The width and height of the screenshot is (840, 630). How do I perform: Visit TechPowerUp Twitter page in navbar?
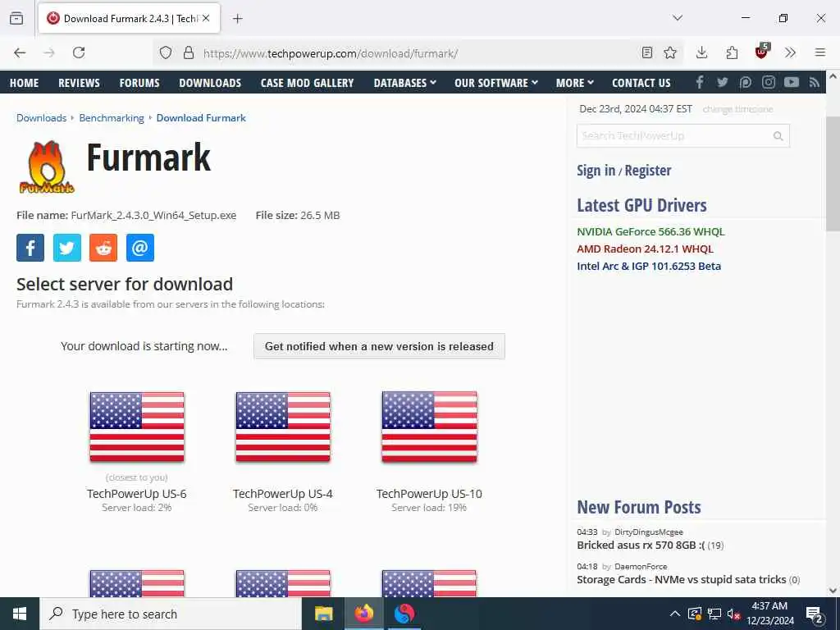[x=723, y=82]
